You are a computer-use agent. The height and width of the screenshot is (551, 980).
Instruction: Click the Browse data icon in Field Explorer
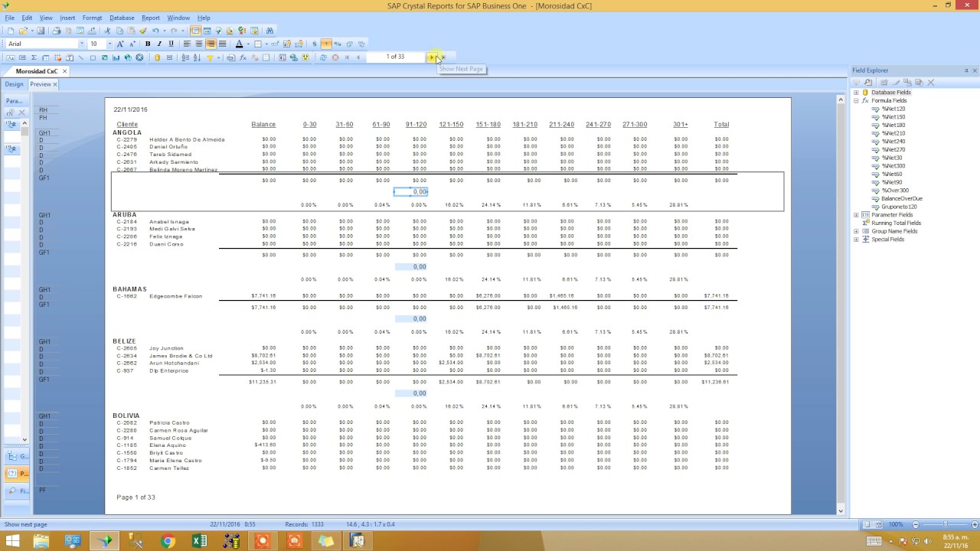coord(868,82)
